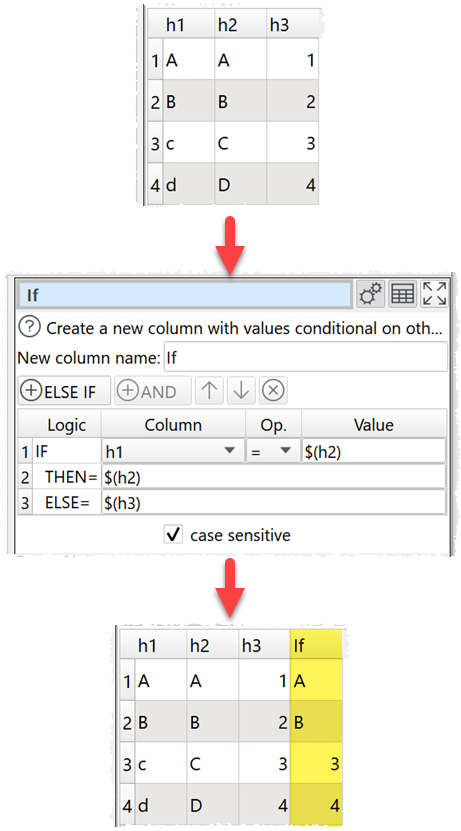Open the h1 Column dropdown
The width and height of the screenshot is (461, 831).
coord(173,452)
